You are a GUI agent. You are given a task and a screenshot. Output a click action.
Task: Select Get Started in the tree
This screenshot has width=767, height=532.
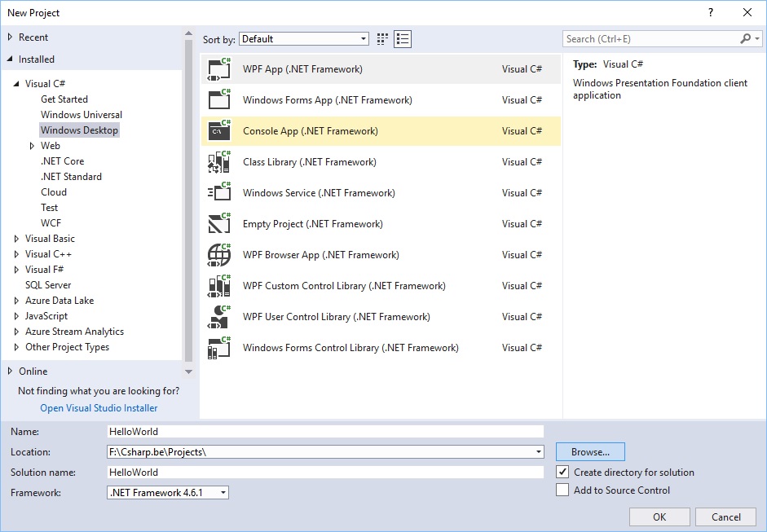click(64, 99)
